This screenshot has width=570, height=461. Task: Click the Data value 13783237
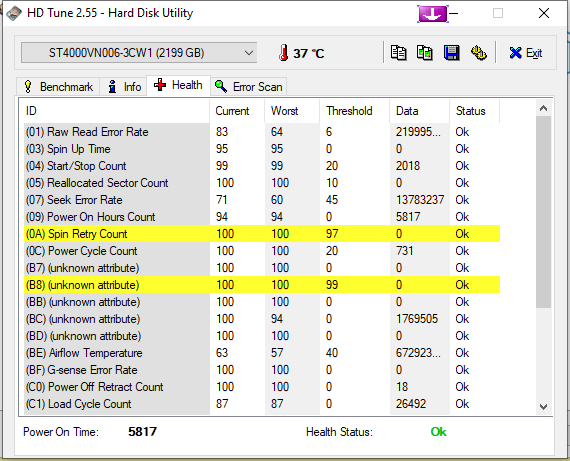(420, 200)
